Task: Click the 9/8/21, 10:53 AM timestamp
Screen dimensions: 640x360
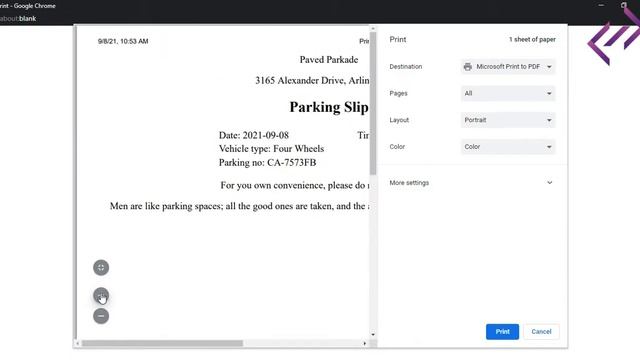Action: tap(123, 41)
